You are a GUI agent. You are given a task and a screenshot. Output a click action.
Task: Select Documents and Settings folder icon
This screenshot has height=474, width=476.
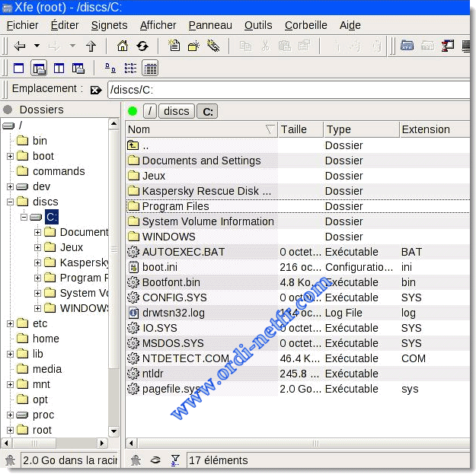(x=133, y=161)
